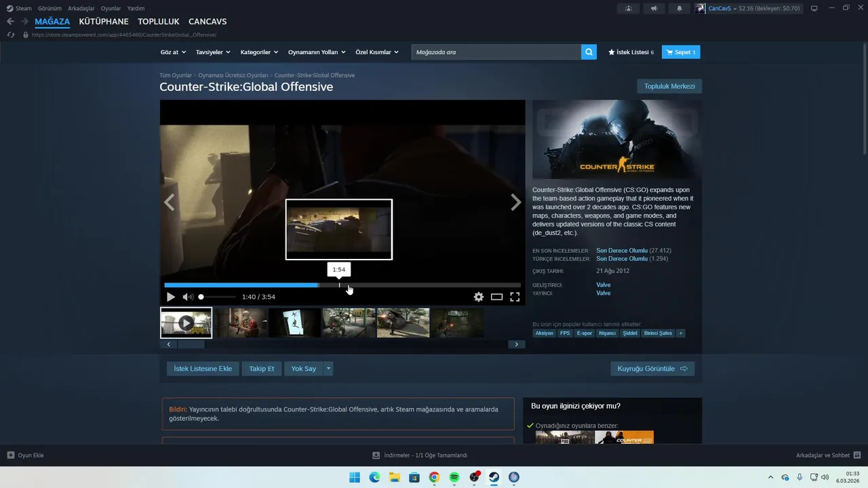This screenshot has height=488, width=868.
Task: Open the Oyunlar menu
Action: (111, 8)
